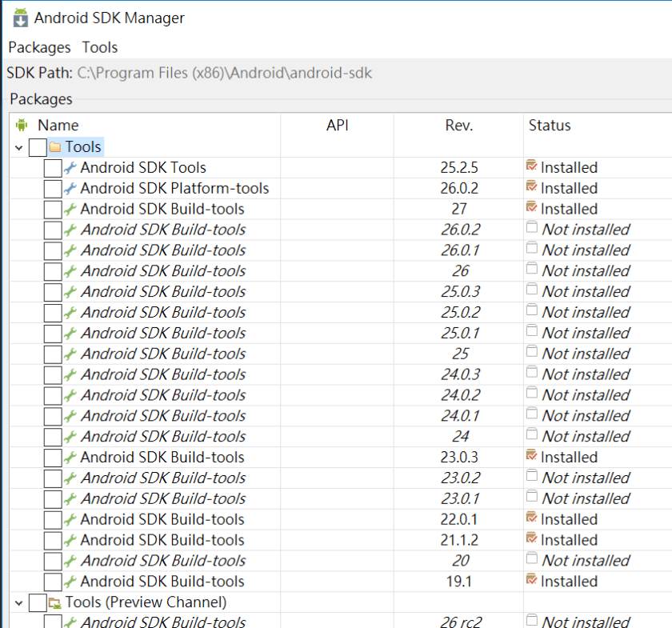The height and width of the screenshot is (628, 672).
Task: Click the Android SDK Manager title bar icon
Action: 21,17
